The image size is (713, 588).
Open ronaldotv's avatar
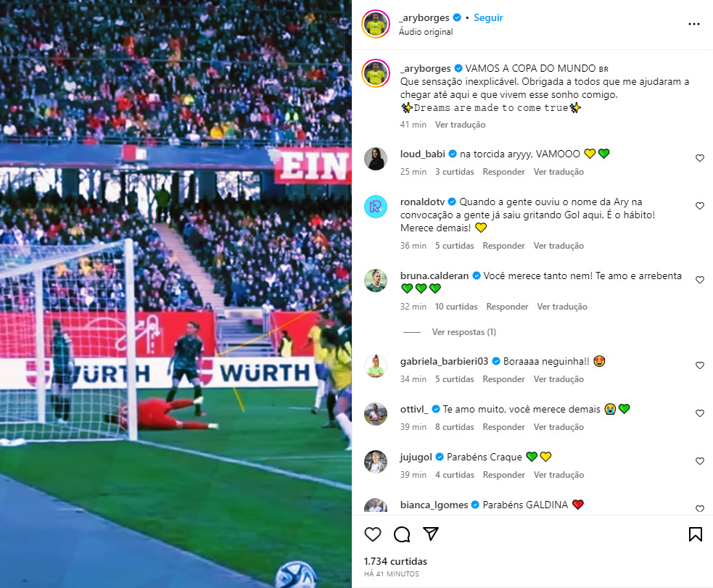coord(376,207)
